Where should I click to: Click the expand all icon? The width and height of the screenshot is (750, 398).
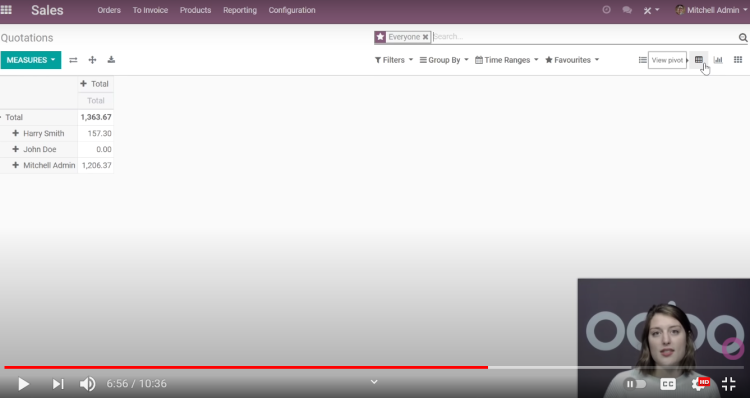[x=92, y=60]
